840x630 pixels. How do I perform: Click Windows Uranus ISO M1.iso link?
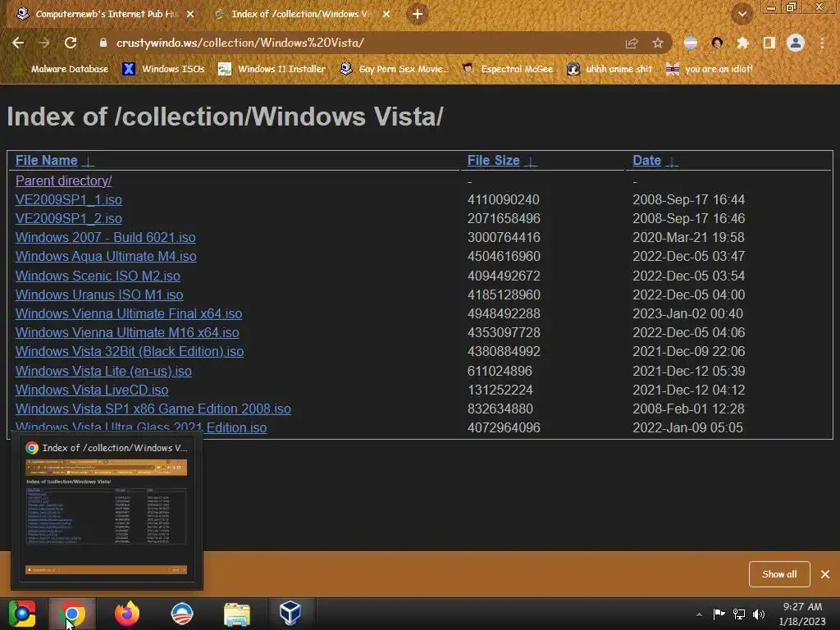99,294
